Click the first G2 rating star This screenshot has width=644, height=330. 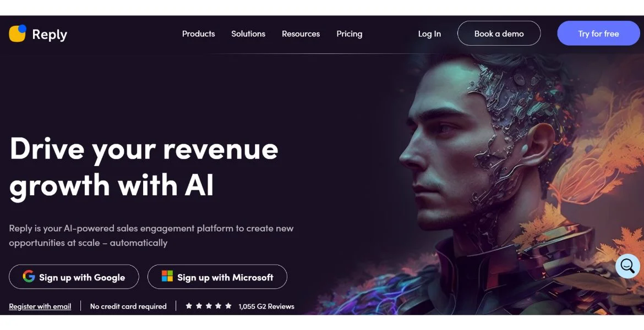pos(189,306)
